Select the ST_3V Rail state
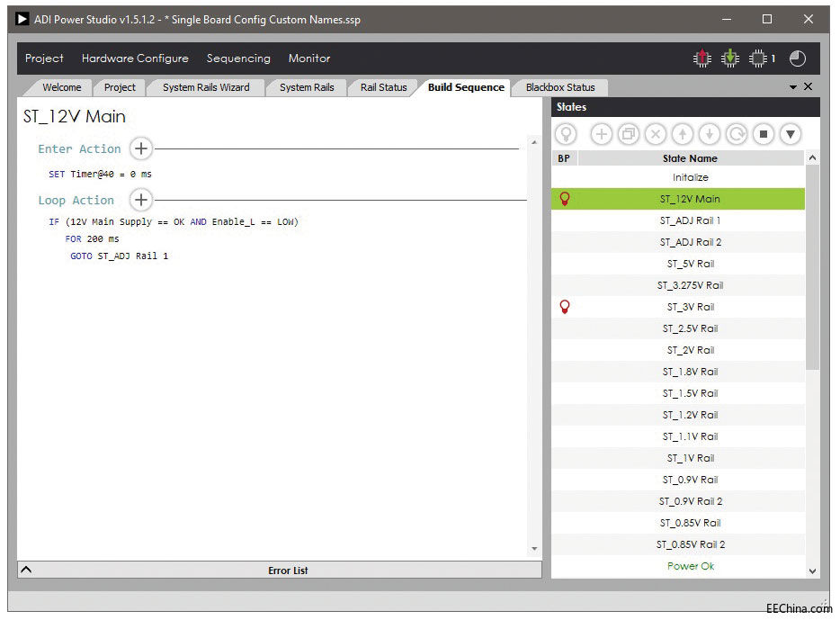840x620 pixels. click(x=678, y=307)
